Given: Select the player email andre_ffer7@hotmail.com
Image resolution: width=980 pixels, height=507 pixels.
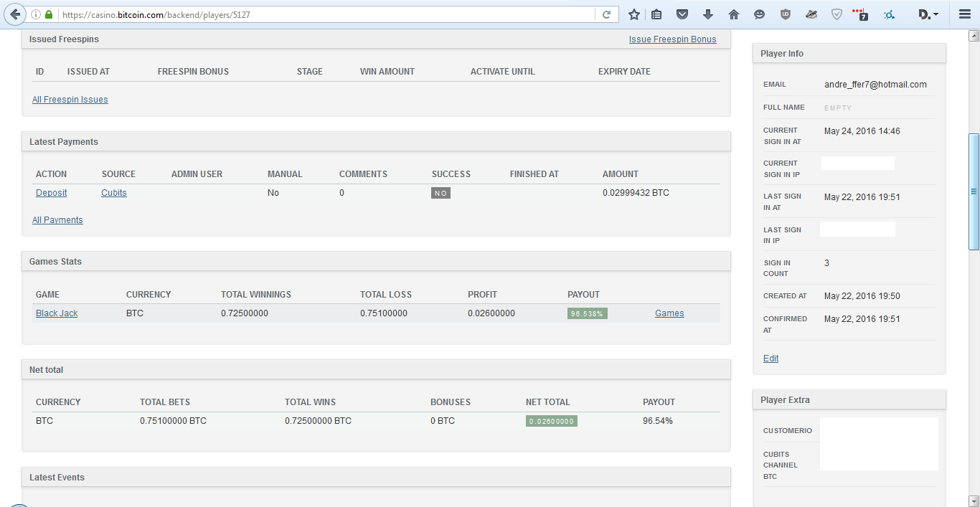Looking at the screenshot, I should point(875,85).
